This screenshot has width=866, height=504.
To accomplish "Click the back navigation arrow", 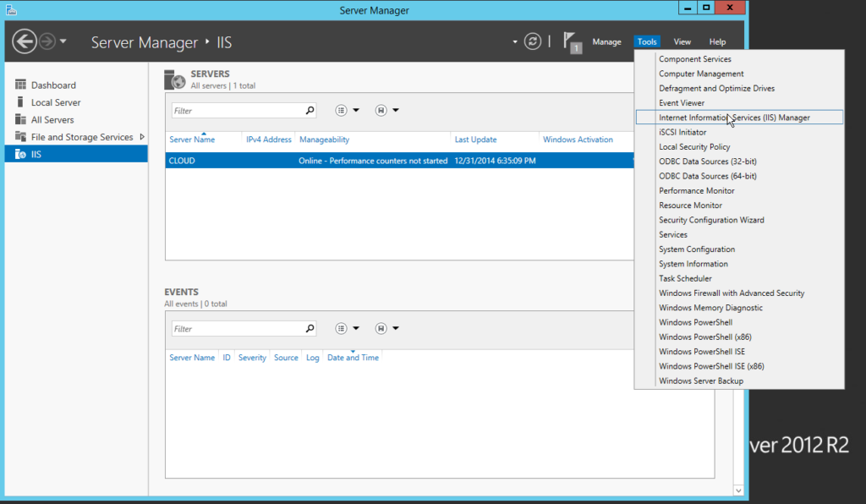I will tap(25, 41).
